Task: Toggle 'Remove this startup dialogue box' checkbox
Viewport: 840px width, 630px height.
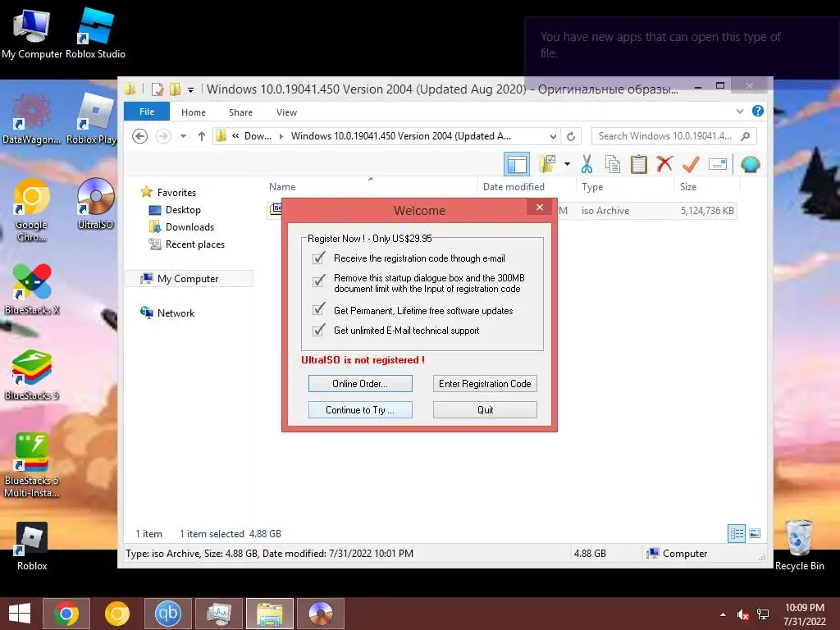Action: pyautogui.click(x=319, y=281)
